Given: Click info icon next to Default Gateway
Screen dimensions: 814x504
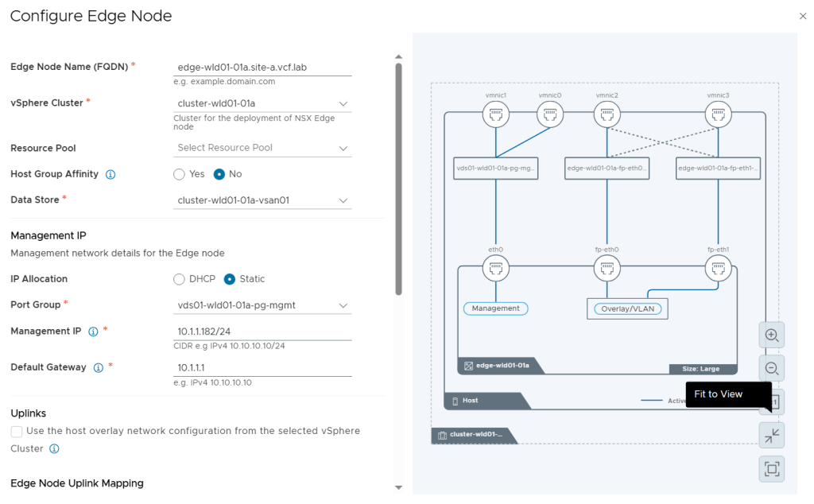Looking at the screenshot, I should [x=99, y=367].
